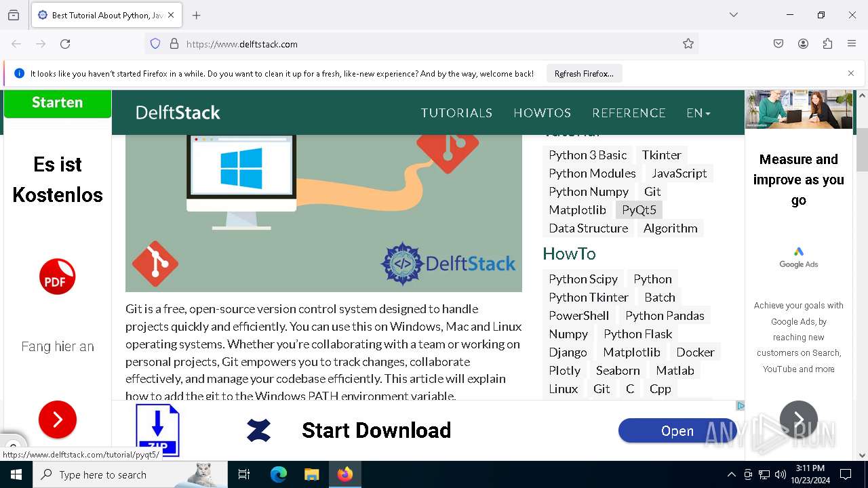Open the TUTORIALS menu item
Screen dimensions: 868x488
pos(456,113)
